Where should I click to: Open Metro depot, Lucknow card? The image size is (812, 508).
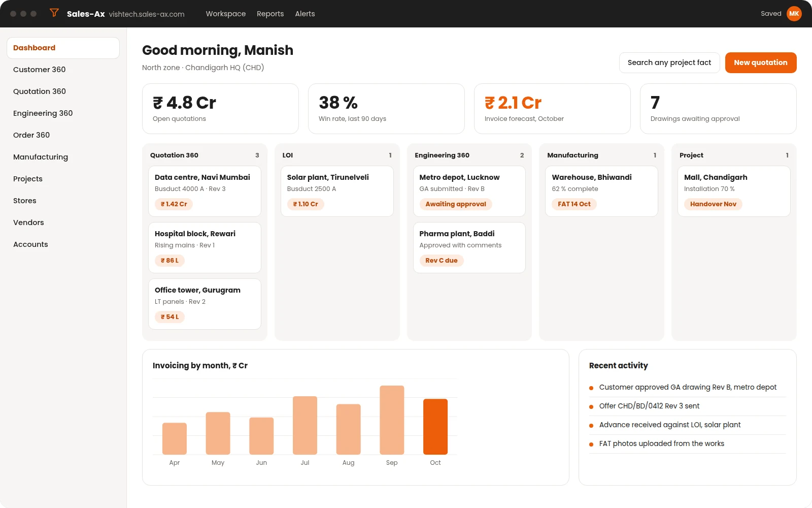pos(469,192)
